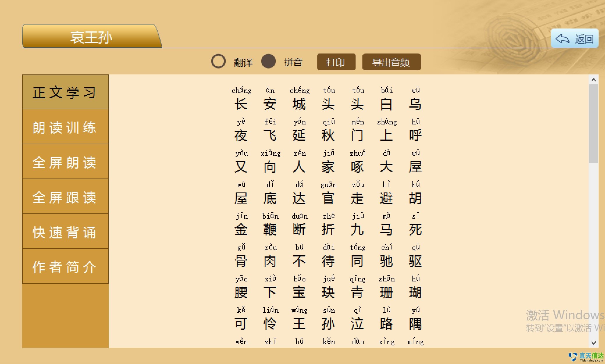Screen dimensions: 605x364
Task: Click the scrollbar down arrow
Action: pos(593,343)
